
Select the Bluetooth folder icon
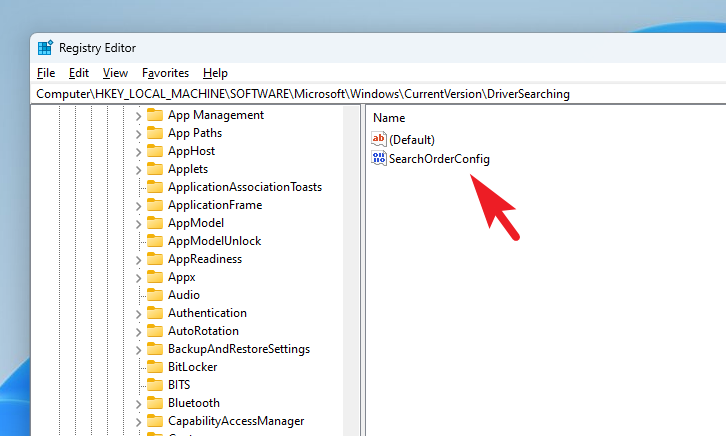tap(155, 403)
